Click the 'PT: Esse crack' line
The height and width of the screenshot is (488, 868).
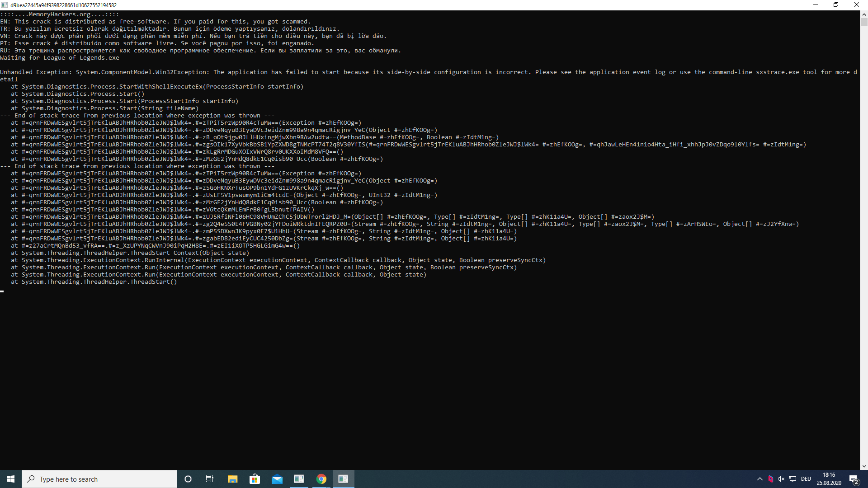click(157, 43)
